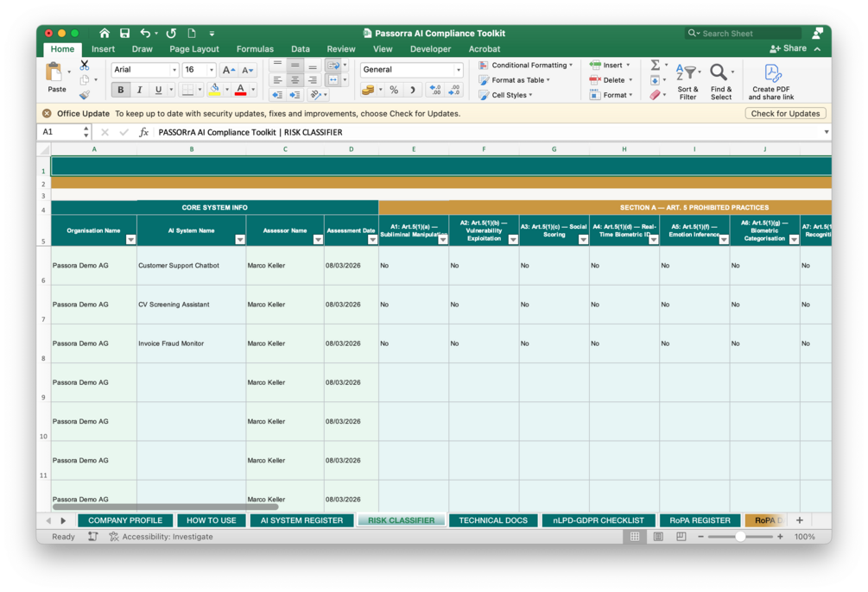Open AI System Name column filter
The height and width of the screenshot is (592, 868).
click(x=240, y=240)
